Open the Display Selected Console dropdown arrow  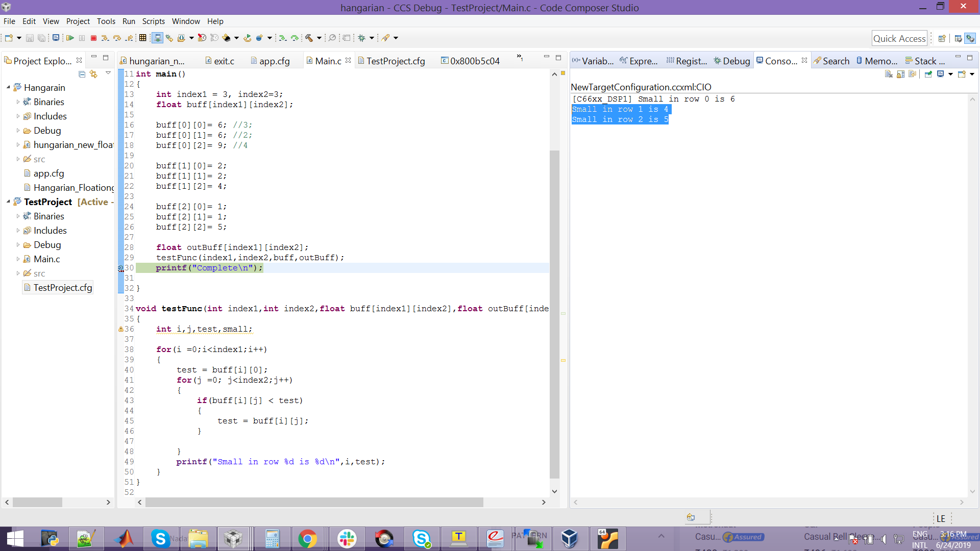(950, 74)
